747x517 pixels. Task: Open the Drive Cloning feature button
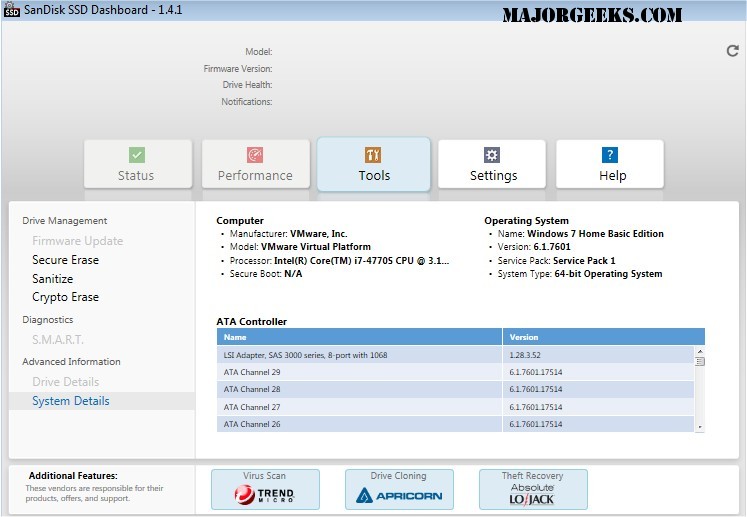coord(399,489)
